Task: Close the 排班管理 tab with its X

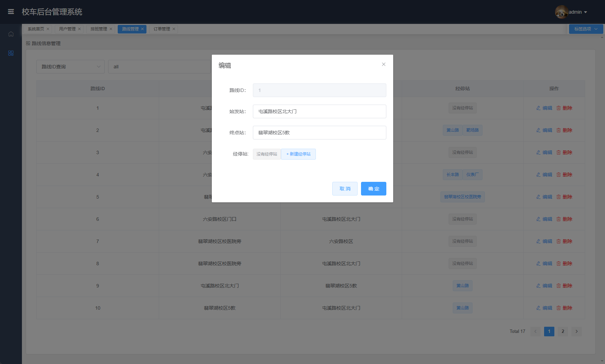Action: 111,29
